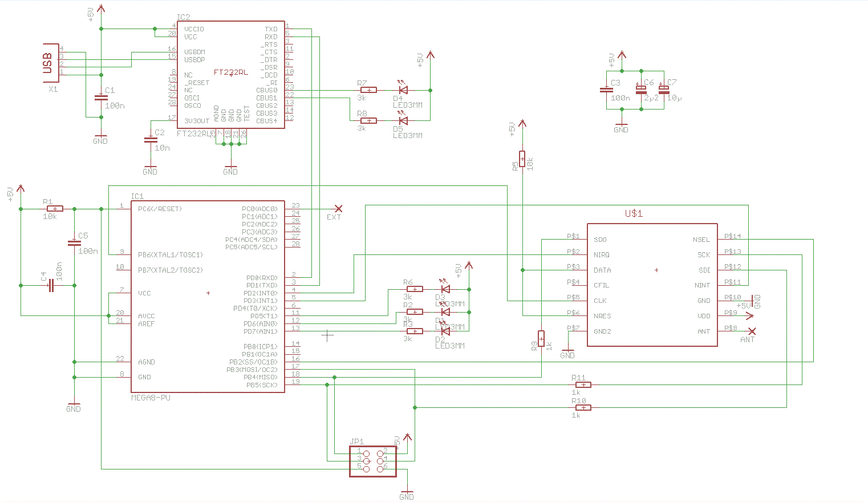Click the NINT pin label on U$1
Viewport: 868px width, 502px height.
pos(703,285)
